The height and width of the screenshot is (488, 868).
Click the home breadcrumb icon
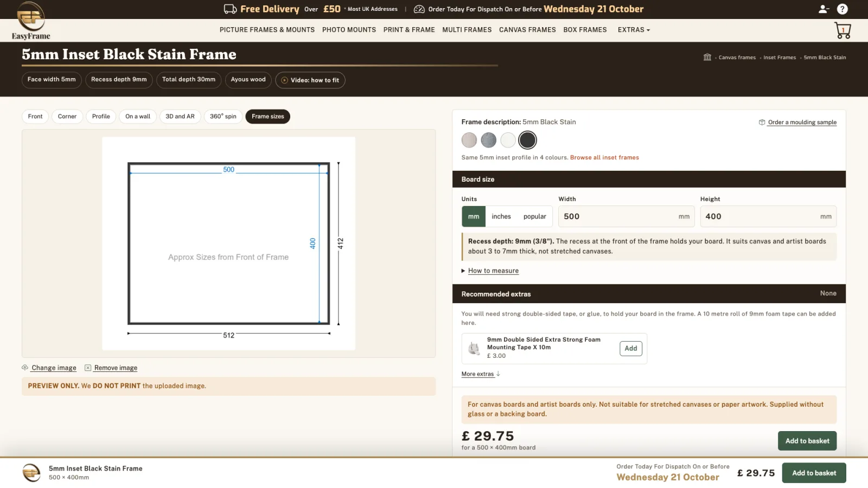(x=707, y=57)
